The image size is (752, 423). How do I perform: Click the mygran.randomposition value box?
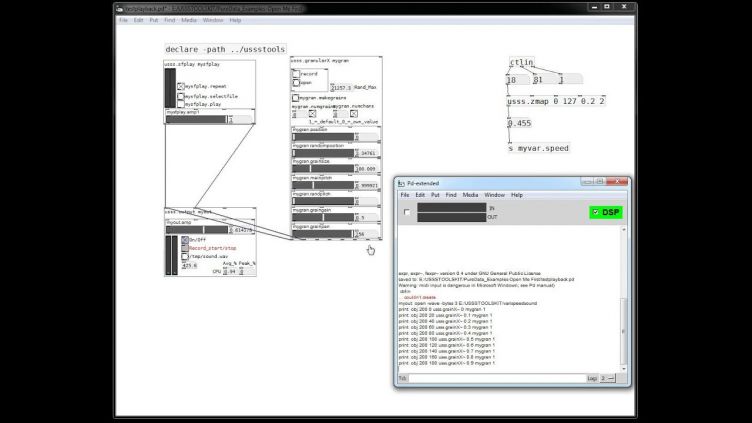(367, 153)
